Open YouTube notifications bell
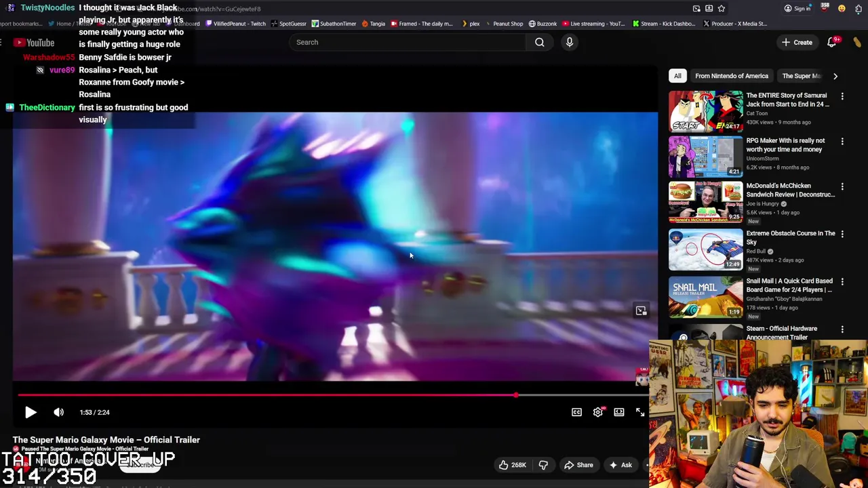The width and height of the screenshot is (868, 488). [832, 42]
